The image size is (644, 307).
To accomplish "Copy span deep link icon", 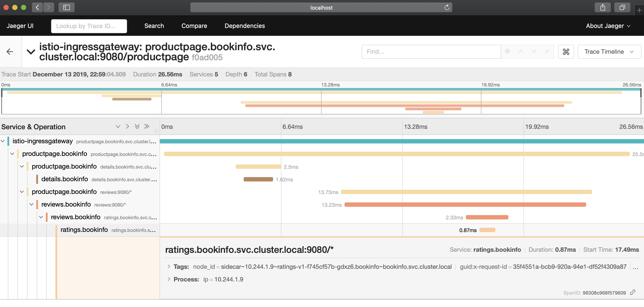I will point(633,292).
